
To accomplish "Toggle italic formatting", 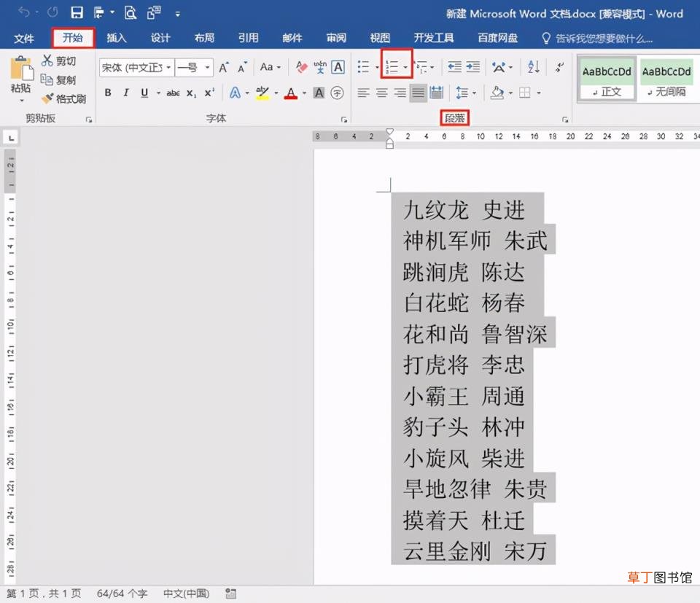I will 126,93.
